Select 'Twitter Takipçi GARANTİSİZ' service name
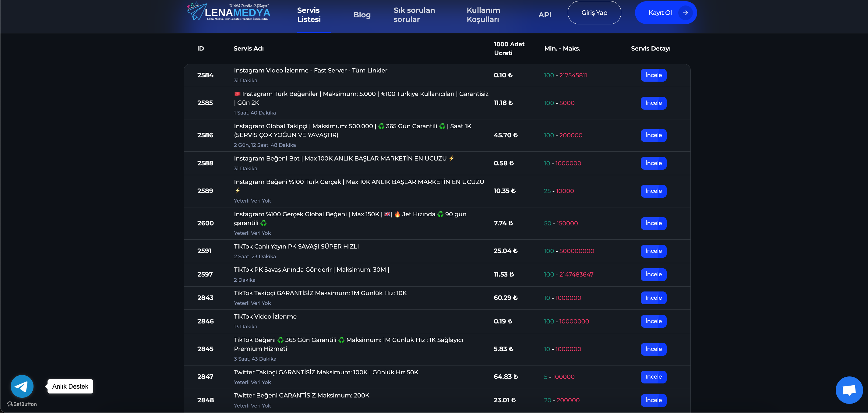This screenshot has width=868, height=413. pos(326,372)
